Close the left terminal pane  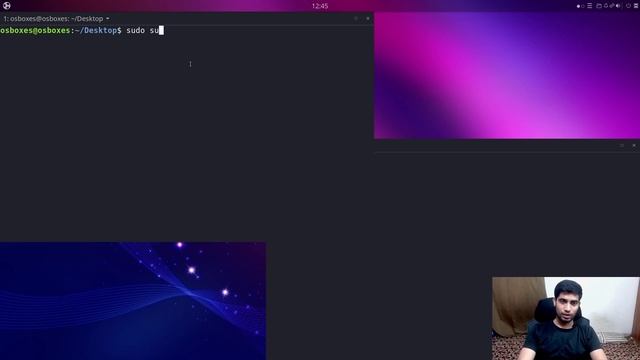(x=368, y=18)
